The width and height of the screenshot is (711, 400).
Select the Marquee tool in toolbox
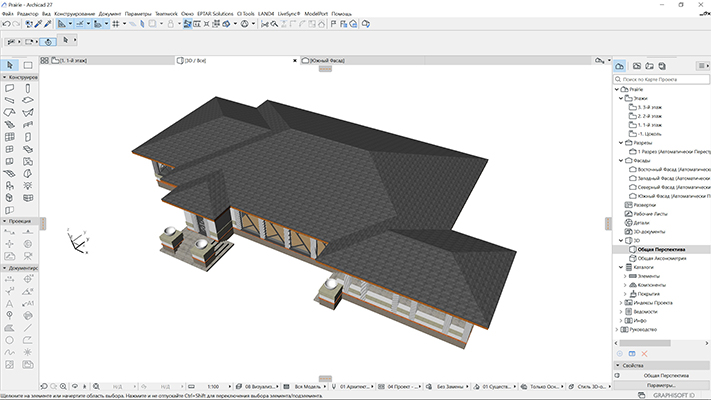tap(28, 65)
